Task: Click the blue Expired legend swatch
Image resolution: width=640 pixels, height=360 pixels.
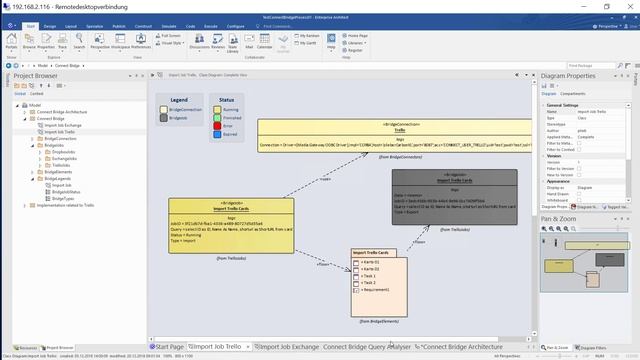Action: coord(217,134)
